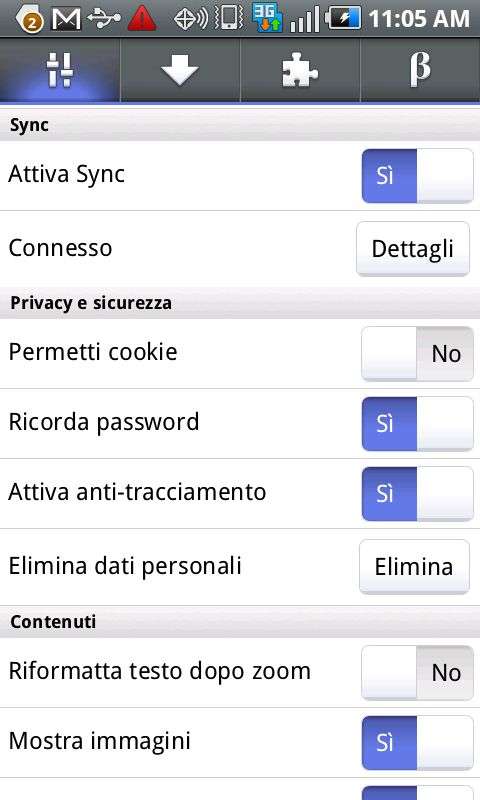Open the downloads arrow tab
The image size is (480, 800).
pos(180,70)
